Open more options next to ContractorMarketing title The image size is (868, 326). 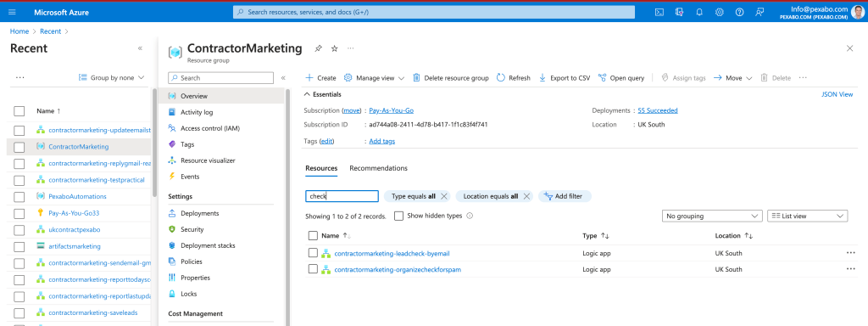(x=350, y=48)
